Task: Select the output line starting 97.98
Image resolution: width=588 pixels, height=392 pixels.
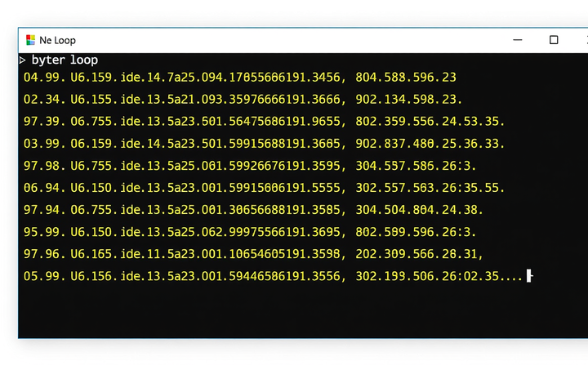Action: (x=250, y=166)
